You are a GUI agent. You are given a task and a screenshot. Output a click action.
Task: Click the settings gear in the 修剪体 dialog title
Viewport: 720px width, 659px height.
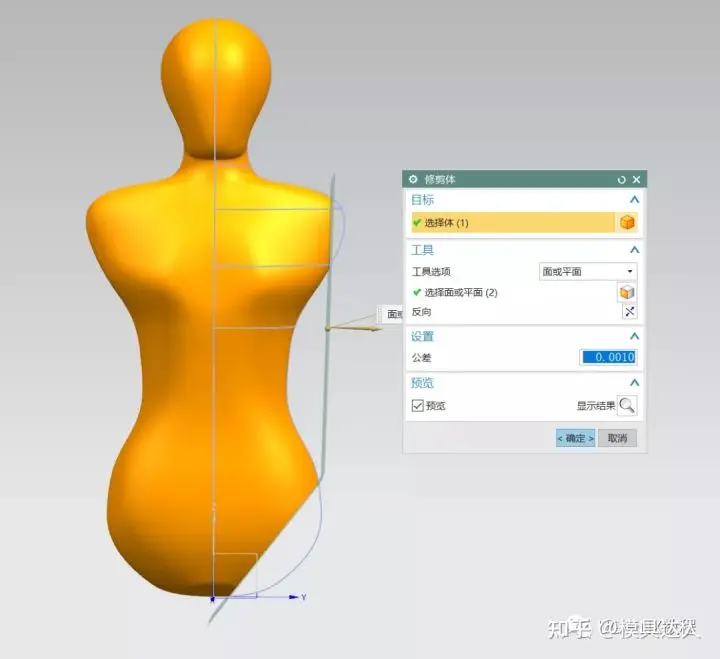[414, 179]
